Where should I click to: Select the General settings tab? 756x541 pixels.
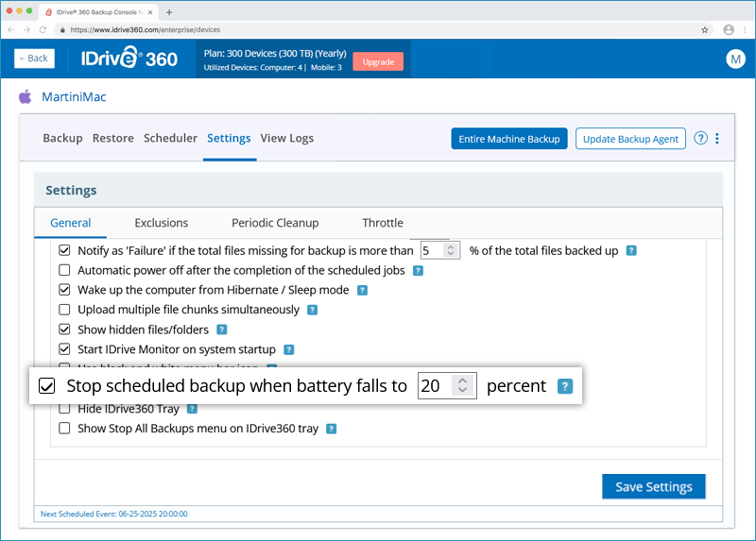coord(70,223)
